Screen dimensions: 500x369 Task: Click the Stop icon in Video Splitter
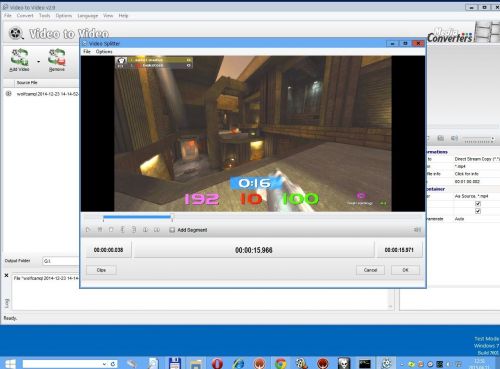coord(111,230)
